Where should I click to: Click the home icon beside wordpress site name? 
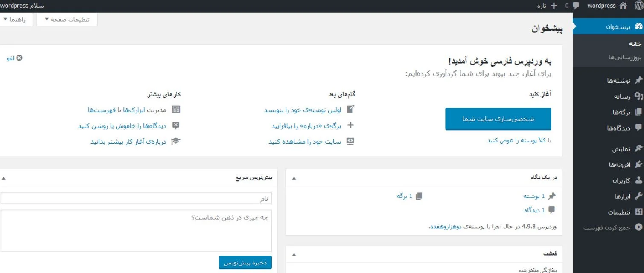click(x=623, y=6)
